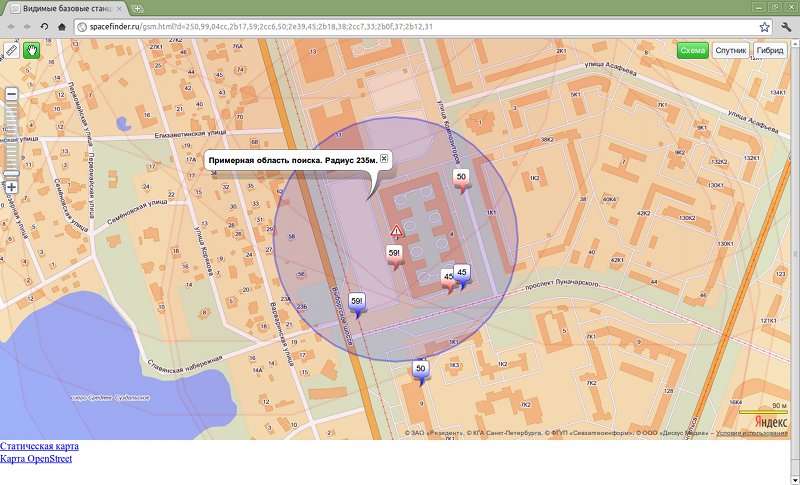Click the blue 50 marker below the circle

(420, 372)
